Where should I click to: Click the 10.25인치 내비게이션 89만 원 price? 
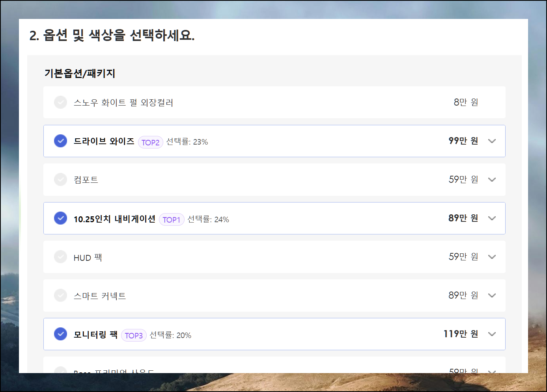click(x=463, y=218)
